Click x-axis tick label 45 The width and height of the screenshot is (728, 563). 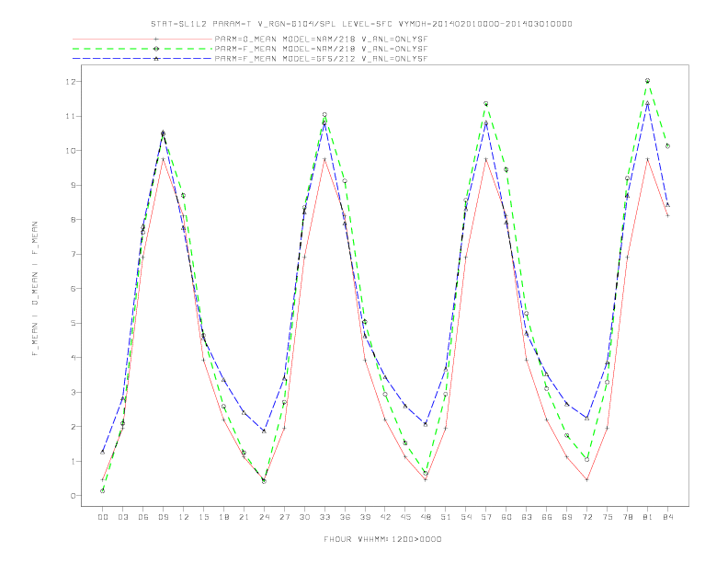coord(405,517)
